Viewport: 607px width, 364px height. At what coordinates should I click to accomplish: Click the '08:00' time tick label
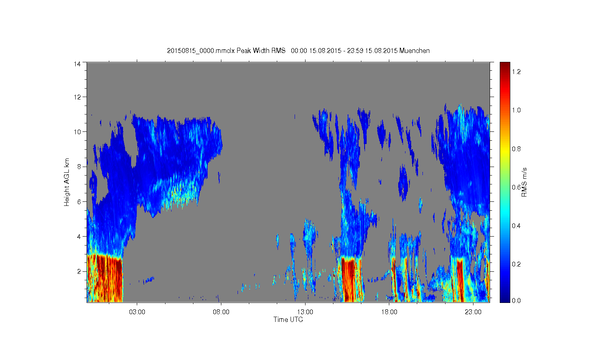point(221,312)
